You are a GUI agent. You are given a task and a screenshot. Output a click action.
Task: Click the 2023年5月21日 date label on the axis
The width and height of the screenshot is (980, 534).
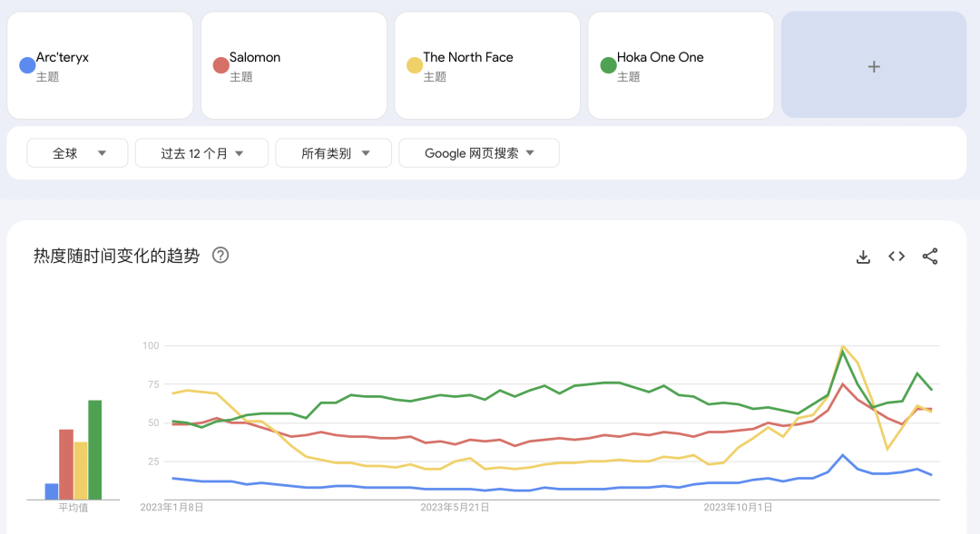coord(455,508)
